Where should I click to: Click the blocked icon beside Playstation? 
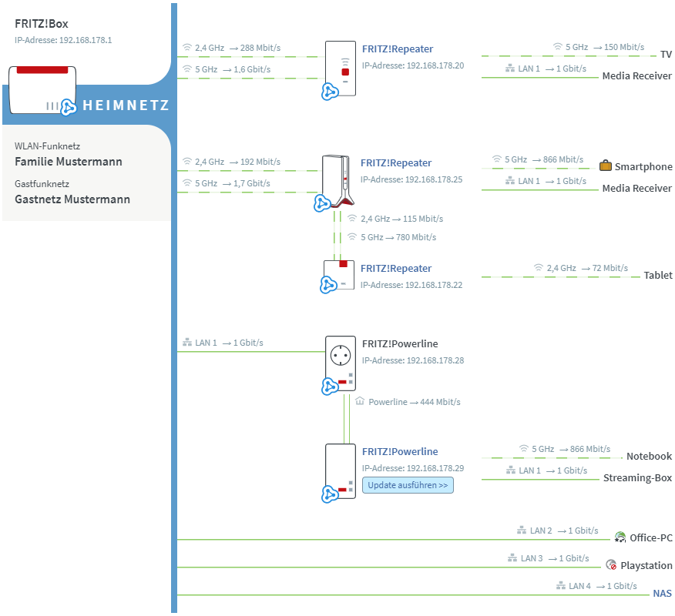click(611, 565)
